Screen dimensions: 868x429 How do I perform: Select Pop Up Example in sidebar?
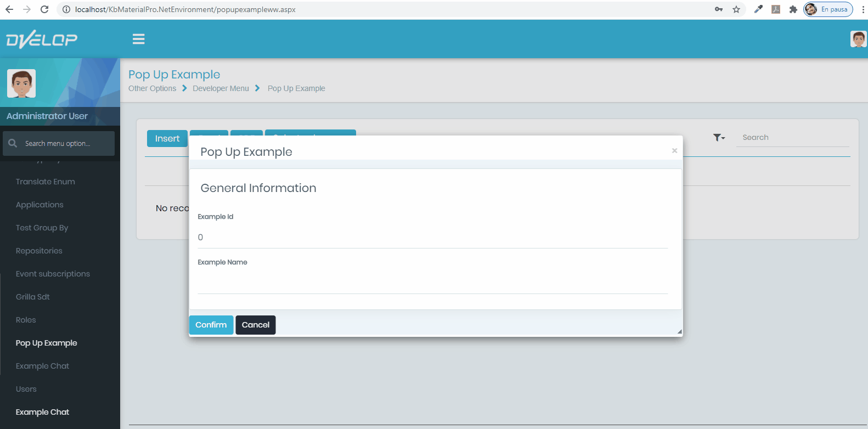[47, 343]
